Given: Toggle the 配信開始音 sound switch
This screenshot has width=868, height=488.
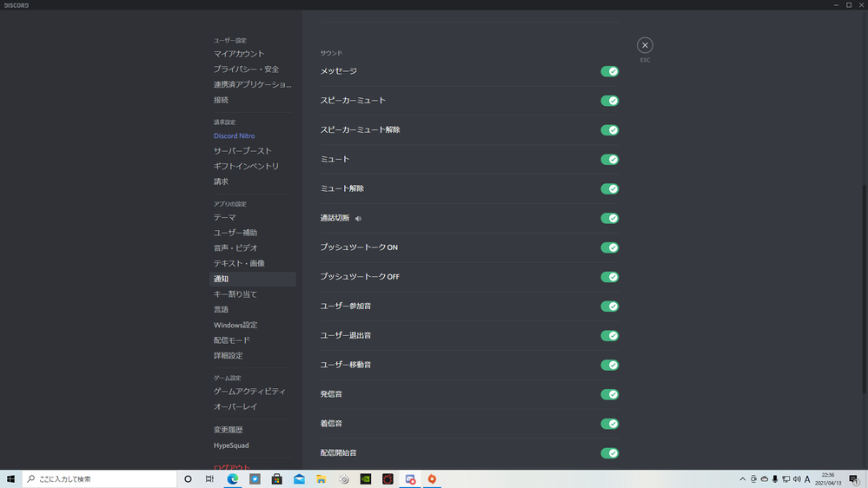Looking at the screenshot, I should click(609, 452).
